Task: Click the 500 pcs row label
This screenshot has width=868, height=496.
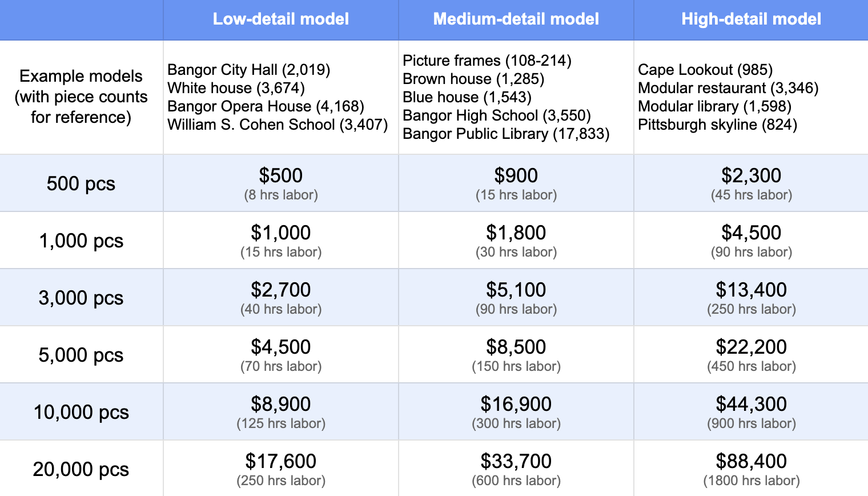Action: click(81, 183)
